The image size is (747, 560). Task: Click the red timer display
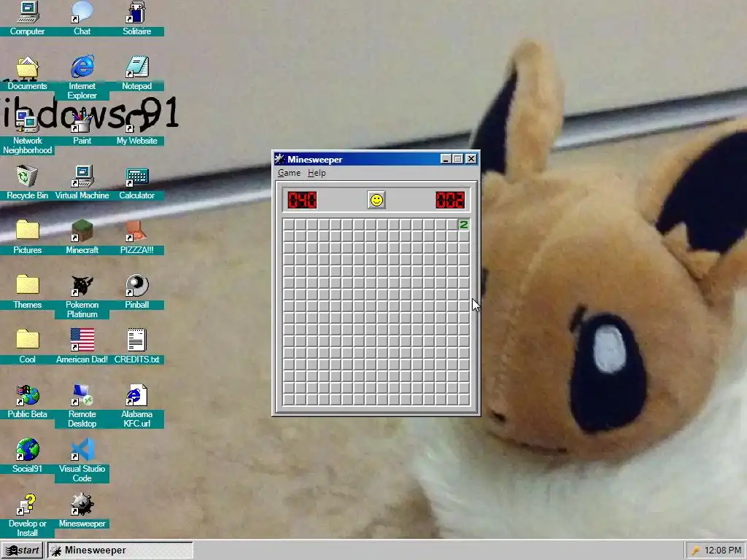[x=449, y=200]
